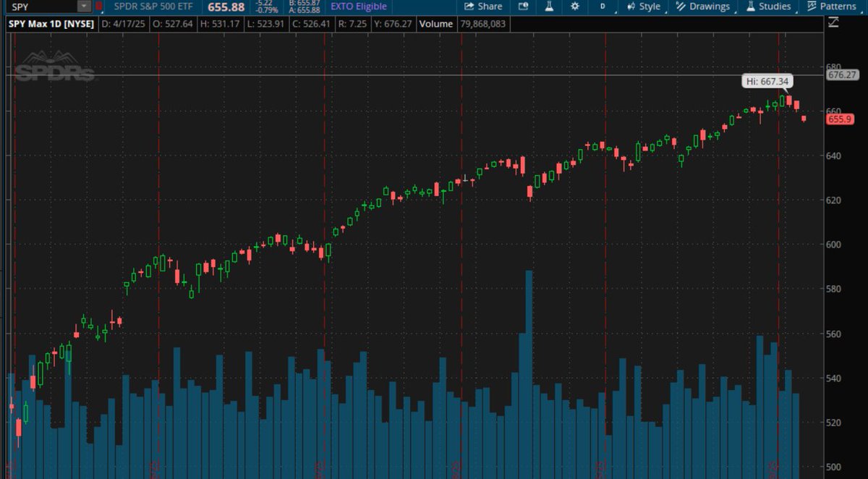Click the SPDR S&P 500 ETF description
The height and width of the screenshot is (479, 868).
[153, 7]
